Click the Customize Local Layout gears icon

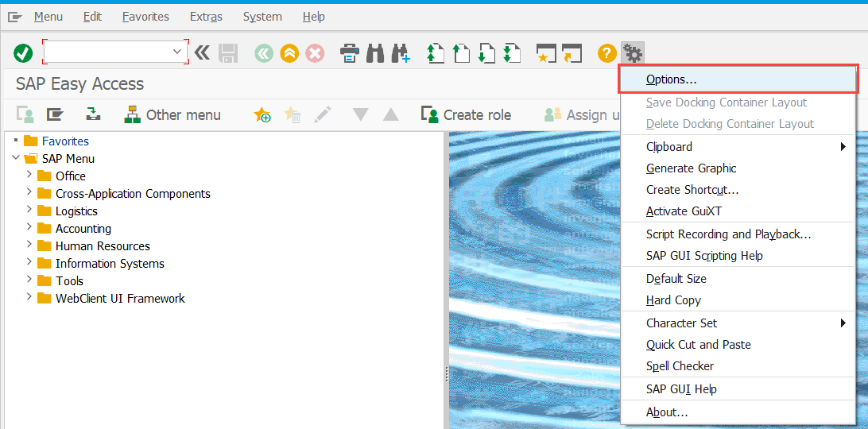632,54
